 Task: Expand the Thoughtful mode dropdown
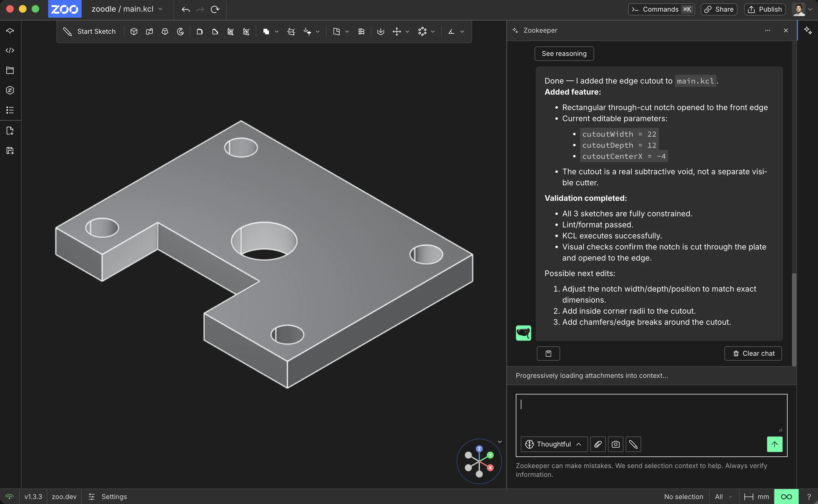(x=554, y=444)
